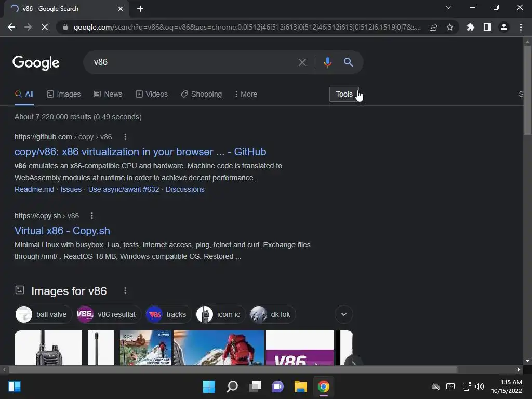Viewport: 532px width, 399px height.
Task: Open the Discussions sitelink
Action: pyautogui.click(x=185, y=189)
